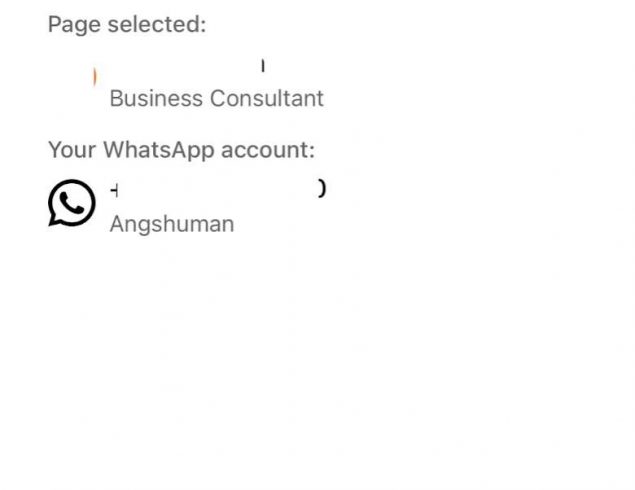Click the "Page selected:" heading
Viewport: 635px width, 490px height.
[127, 25]
